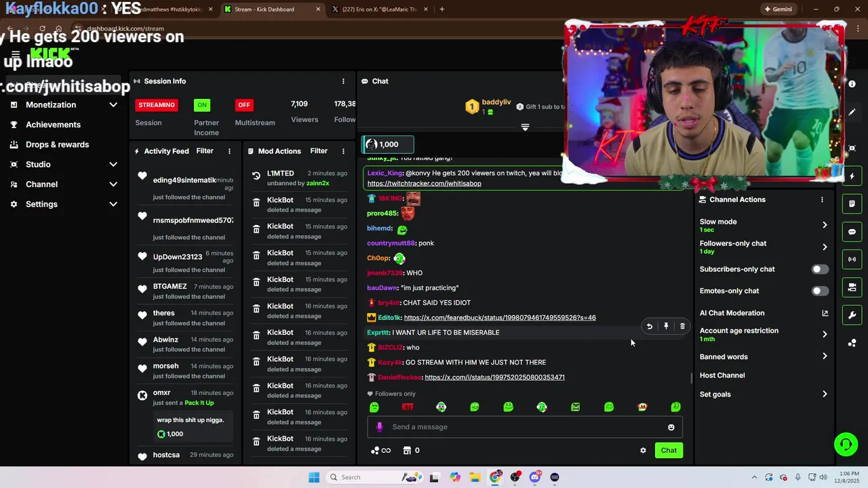Viewport: 868px width, 488px height.
Task: Open the emoji picker in chat input
Action: pos(671,427)
